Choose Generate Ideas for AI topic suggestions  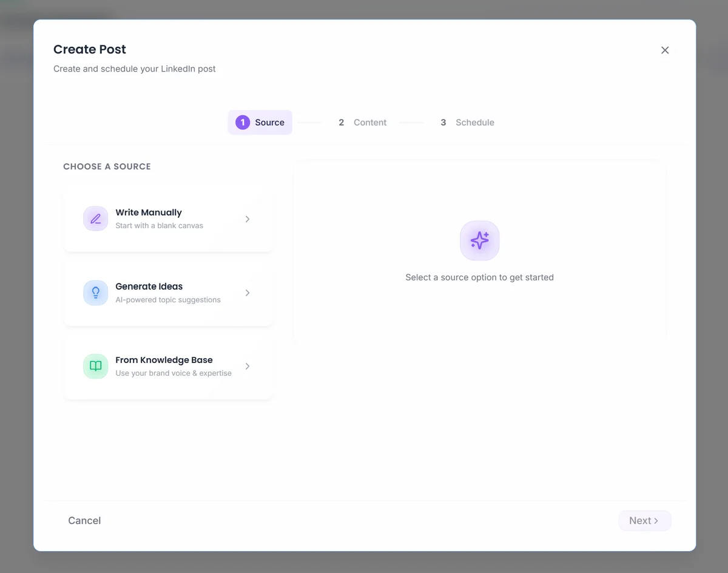[167, 293]
